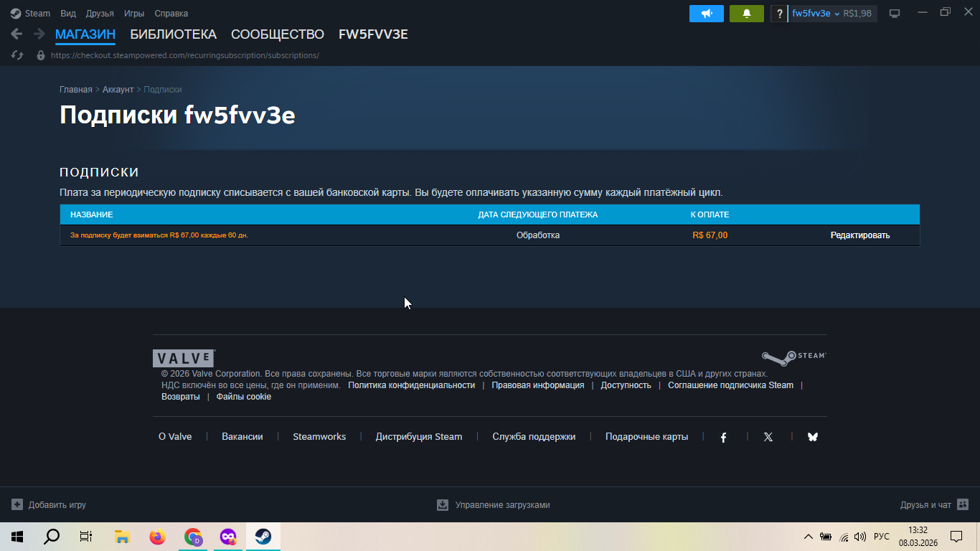Open notifications bell button

(x=747, y=14)
